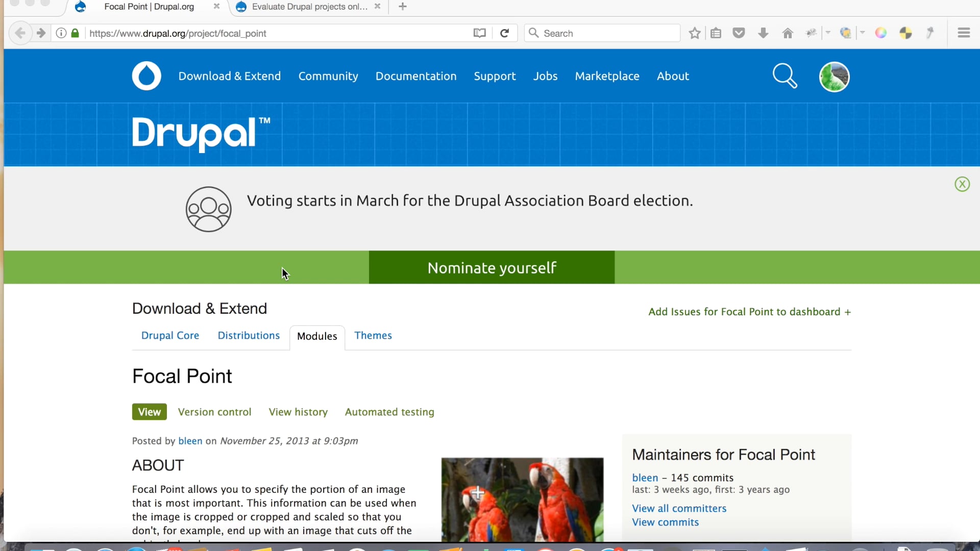Open the rainbow color picker extension

(880, 33)
